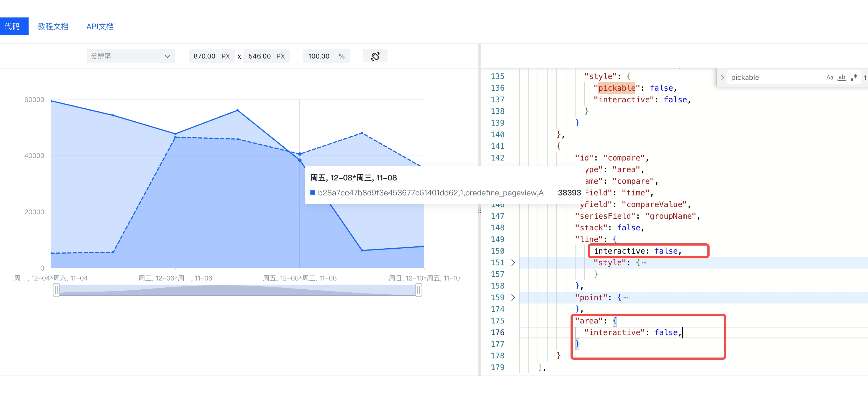Screen dimensions: 868x403
Task: Toggle regular expression search option
Action: click(x=854, y=78)
